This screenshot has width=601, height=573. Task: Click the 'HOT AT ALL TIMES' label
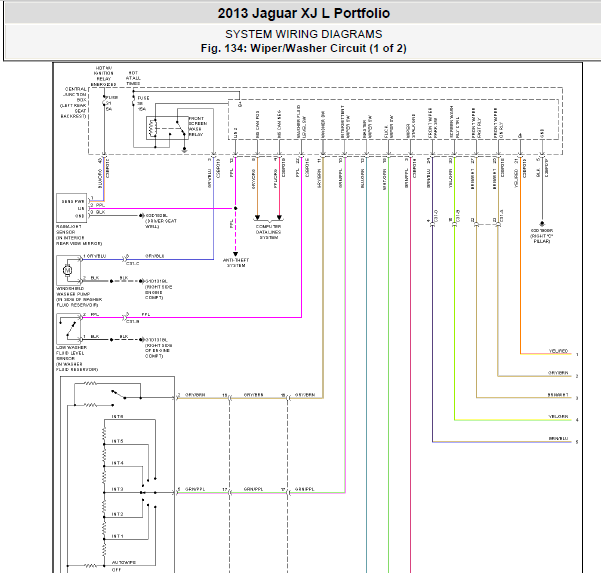[133, 78]
